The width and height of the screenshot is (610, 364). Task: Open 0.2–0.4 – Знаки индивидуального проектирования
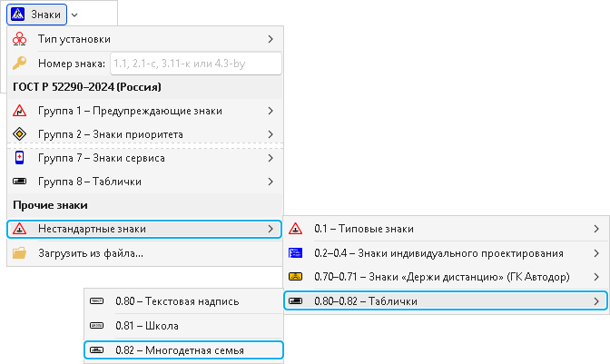[x=446, y=253]
